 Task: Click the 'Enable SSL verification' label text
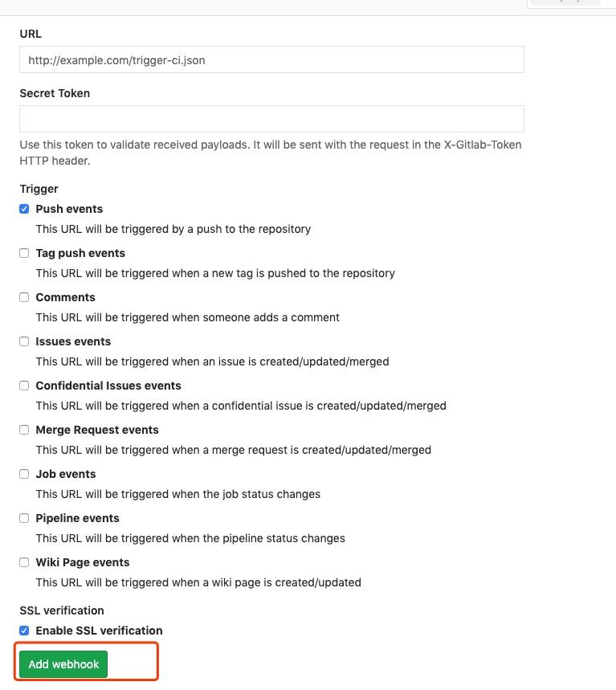pos(99,631)
